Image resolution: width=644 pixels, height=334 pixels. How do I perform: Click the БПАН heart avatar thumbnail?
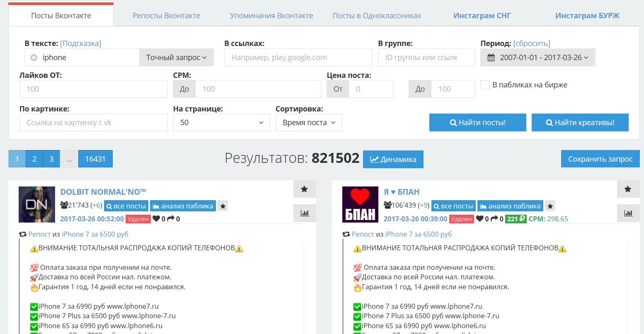click(x=360, y=204)
